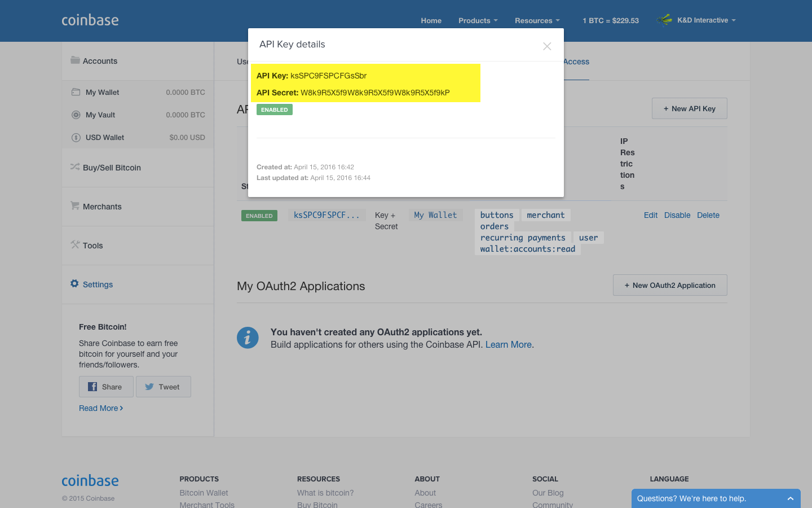The image size is (812, 508).
Task: Click the merchant permission tag
Action: click(545, 215)
